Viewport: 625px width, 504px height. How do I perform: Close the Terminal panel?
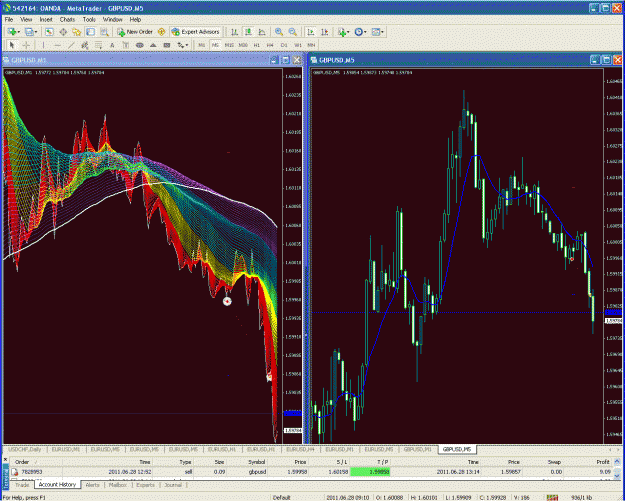pyautogui.click(x=5, y=459)
